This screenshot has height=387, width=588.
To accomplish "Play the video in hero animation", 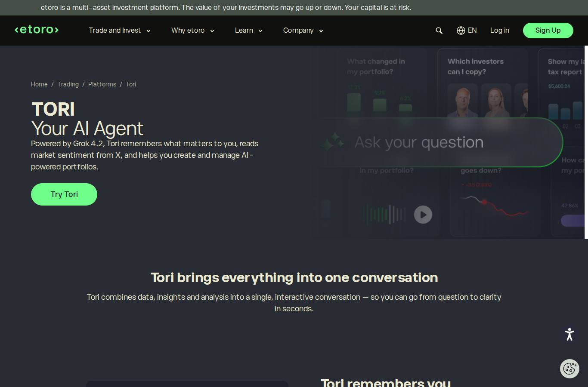I will (x=423, y=215).
